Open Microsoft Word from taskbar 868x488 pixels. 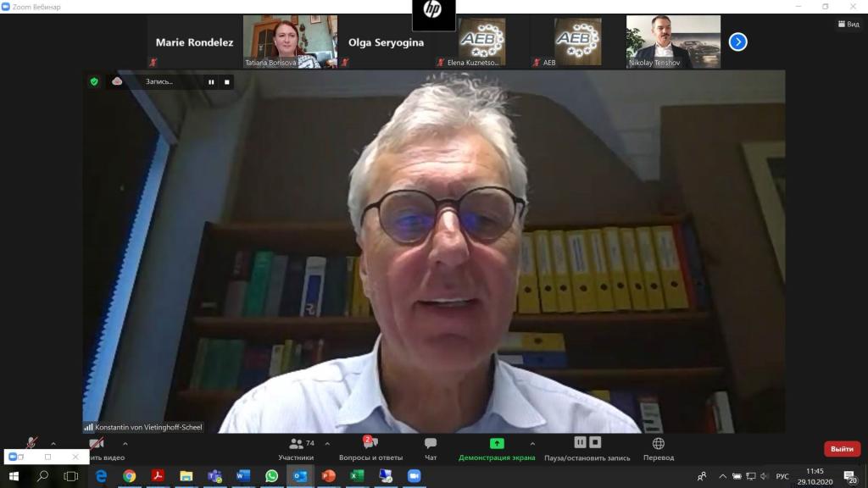pyautogui.click(x=243, y=476)
